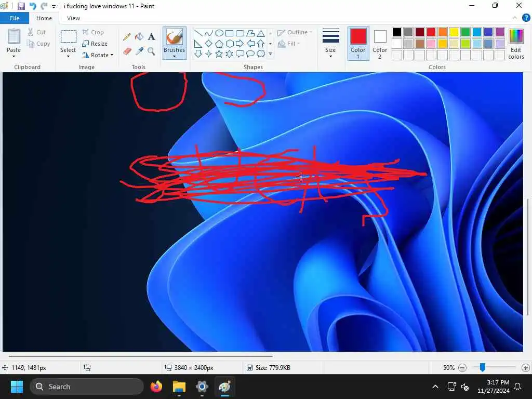Pick the black color swatch
This screenshot has height=399, width=532.
396,32
